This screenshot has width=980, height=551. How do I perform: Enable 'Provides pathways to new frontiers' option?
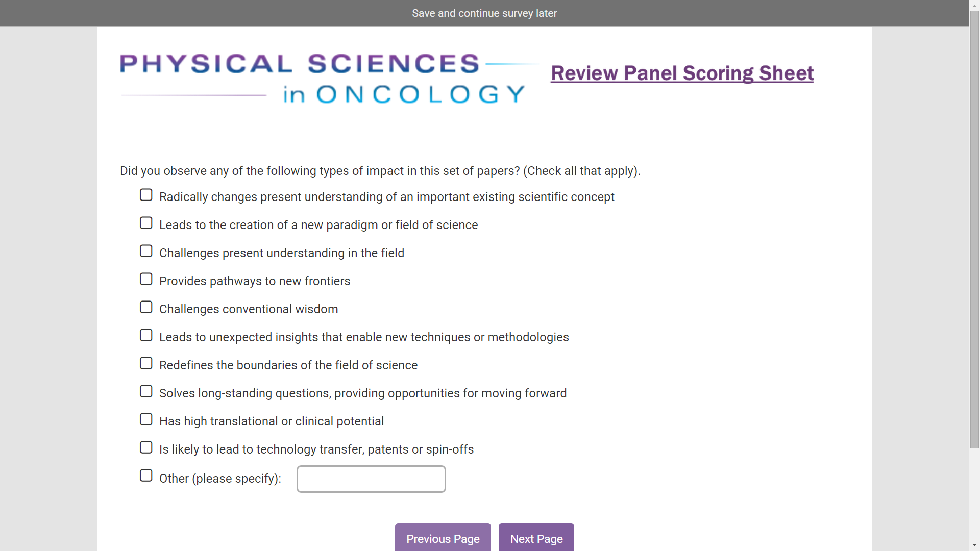tap(146, 280)
